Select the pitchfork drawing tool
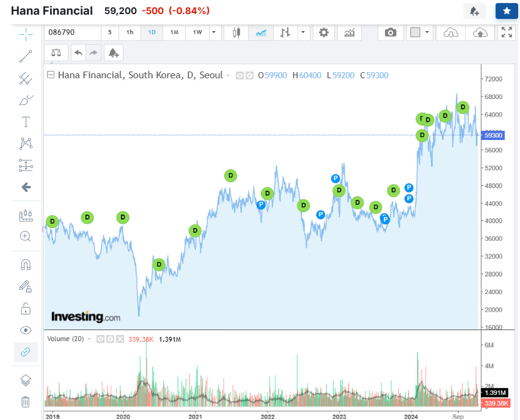 tap(26, 79)
